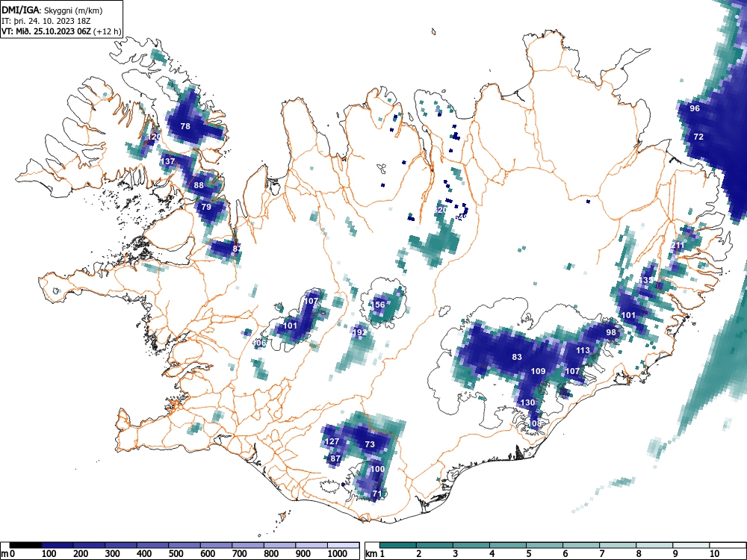Click the visibility value '130' on the map
Screen dimensions: 747x560
click(527, 402)
